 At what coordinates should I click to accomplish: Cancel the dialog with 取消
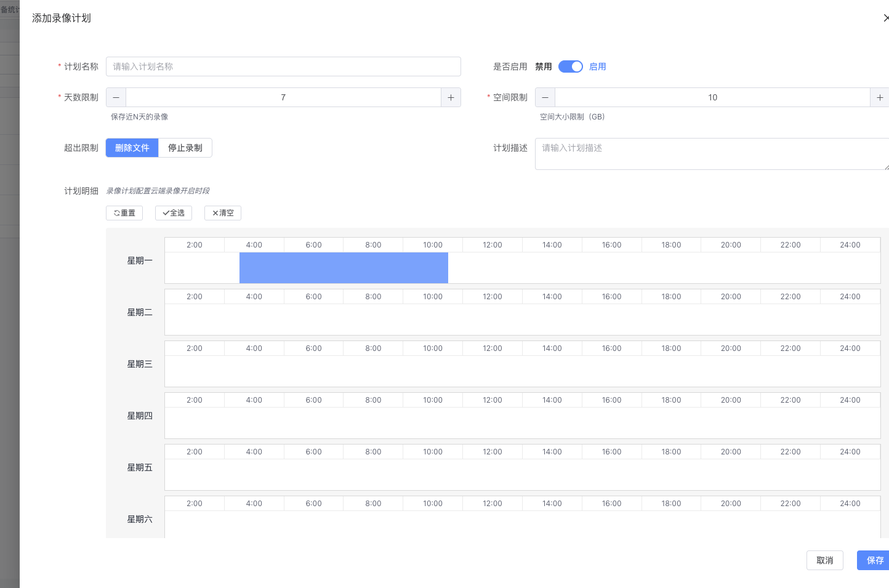pos(824,560)
